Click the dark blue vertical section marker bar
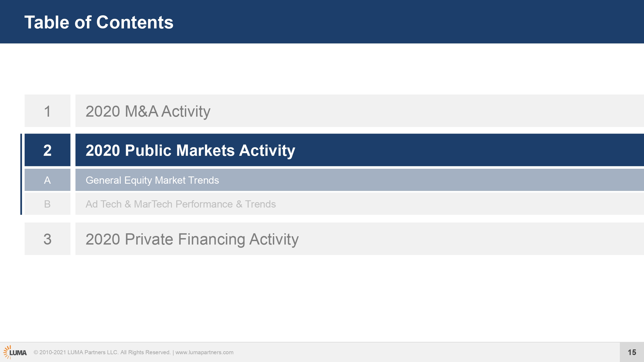This screenshot has height=362, width=644. point(21,174)
